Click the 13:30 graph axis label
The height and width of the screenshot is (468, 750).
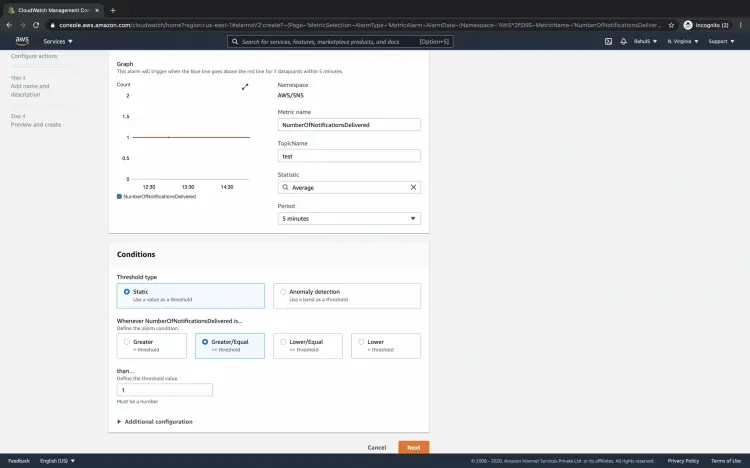pos(188,187)
